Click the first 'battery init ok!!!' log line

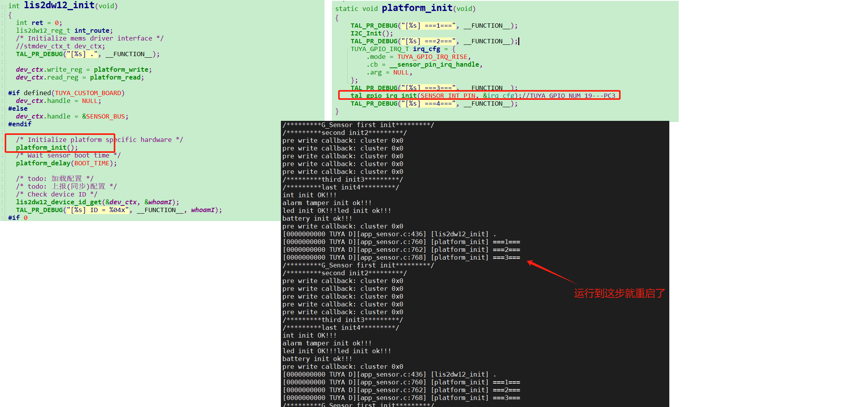(317, 218)
